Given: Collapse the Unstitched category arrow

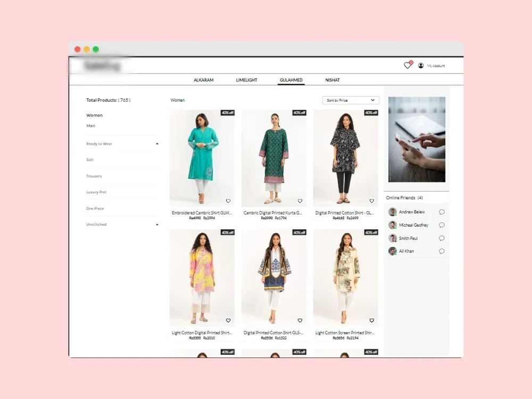Looking at the screenshot, I should [x=157, y=225].
